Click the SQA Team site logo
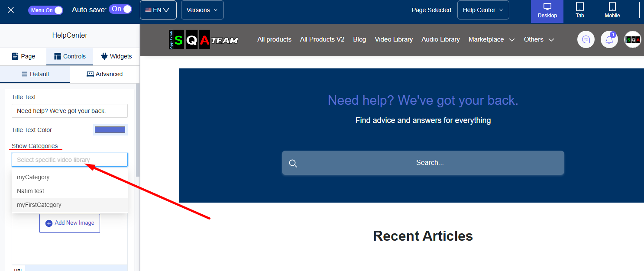The width and height of the screenshot is (644, 271). (203, 39)
